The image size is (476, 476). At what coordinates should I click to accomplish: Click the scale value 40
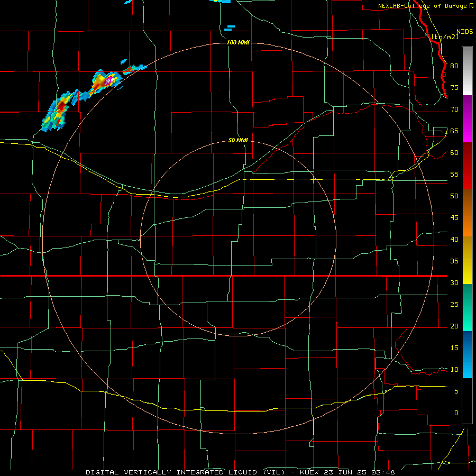coord(454,239)
